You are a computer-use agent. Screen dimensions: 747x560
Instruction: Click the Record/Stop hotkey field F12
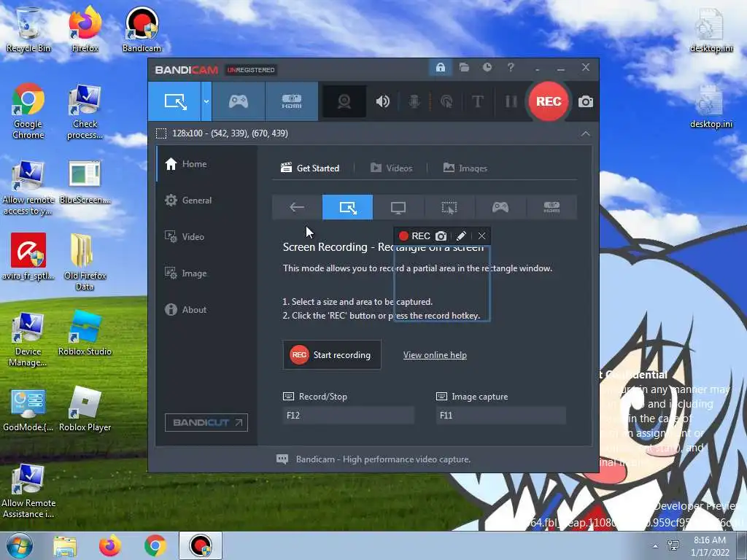pos(348,416)
